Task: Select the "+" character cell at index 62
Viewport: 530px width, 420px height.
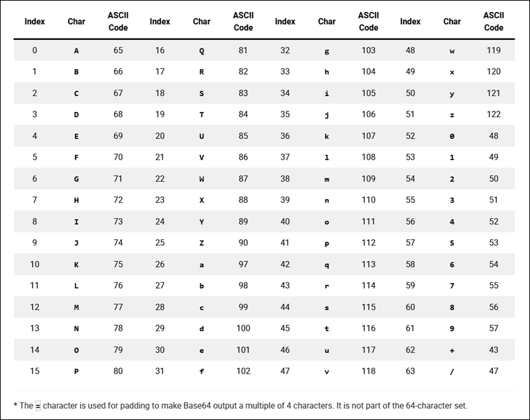Action: tap(452, 350)
